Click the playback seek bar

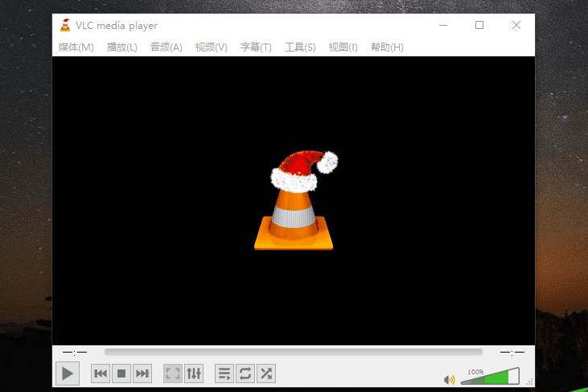pyautogui.click(x=294, y=353)
